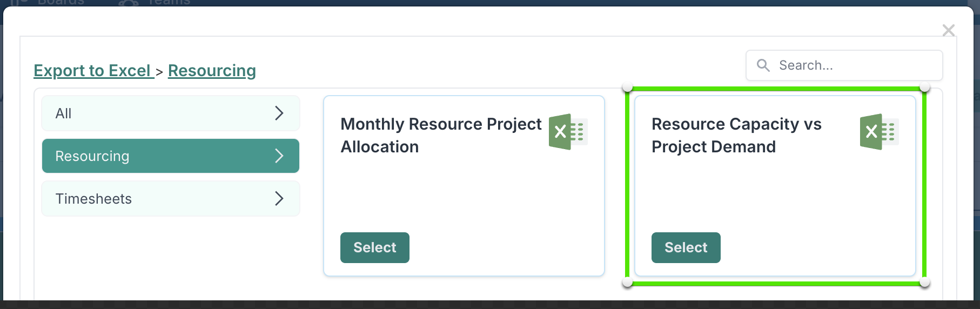The height and width of the screenshot is (309, 980).
Task: Choose the Resourcing category label in sidebar
Action: coord(92,156)
